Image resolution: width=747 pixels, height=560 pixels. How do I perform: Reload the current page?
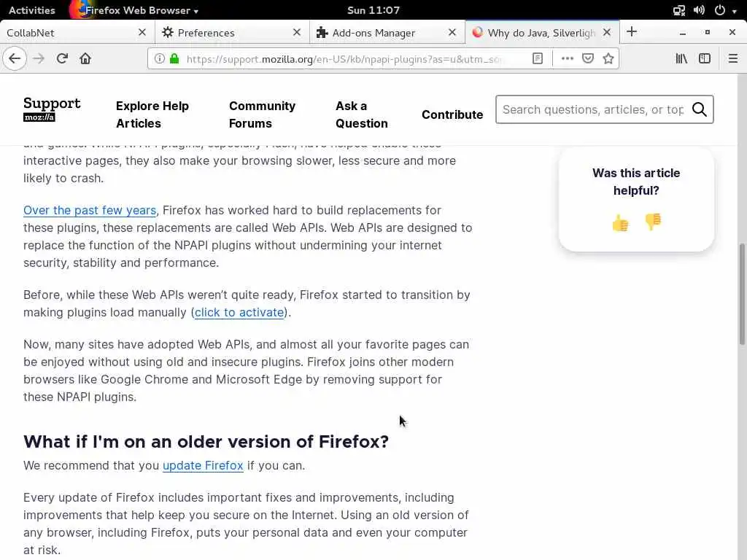point(62,58)
